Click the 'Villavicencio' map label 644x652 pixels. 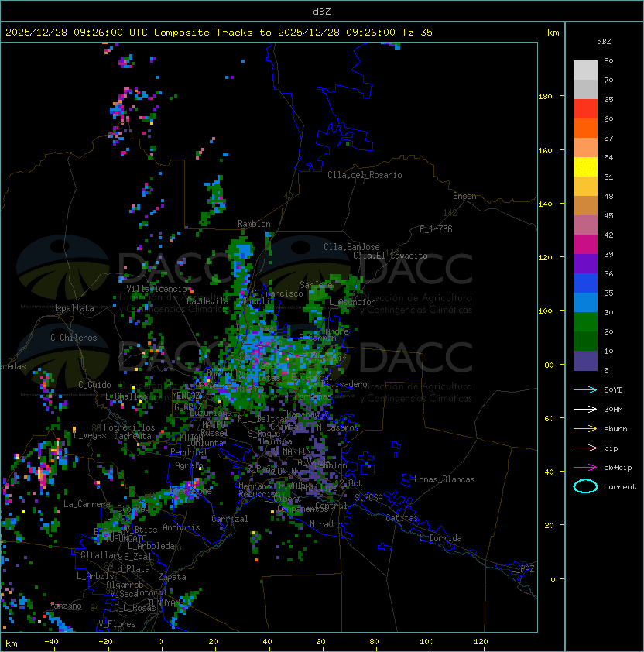pyautogui.click(x=156, y=289)
